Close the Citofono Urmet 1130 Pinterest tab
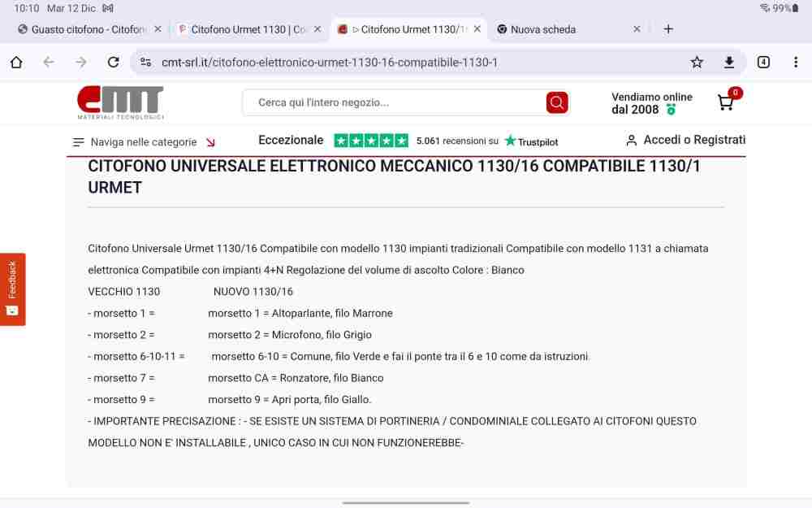The height and width of the screenshot is (508, 812). [317, 29]
